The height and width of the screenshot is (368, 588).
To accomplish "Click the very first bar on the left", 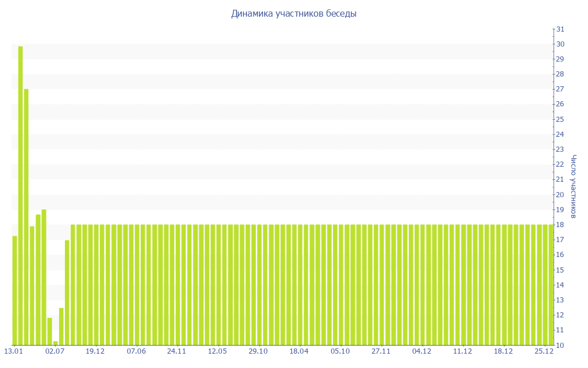I will click(14, 290).
